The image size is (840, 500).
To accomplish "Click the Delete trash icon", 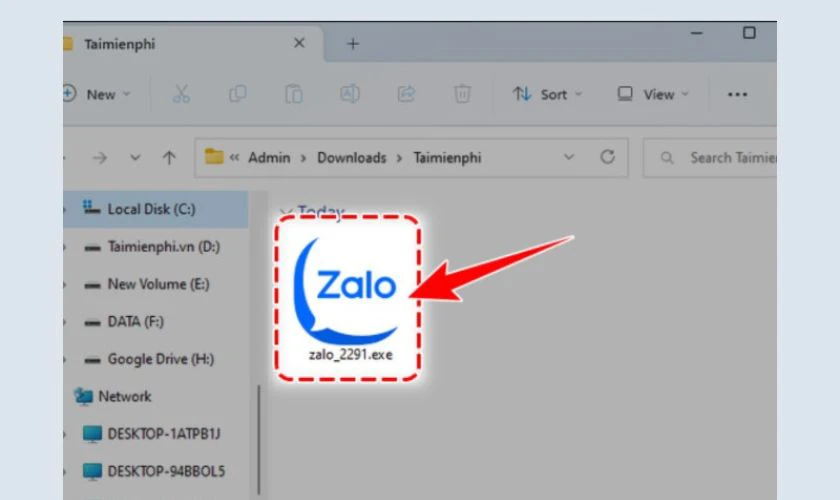I will (x=462, y=94).
